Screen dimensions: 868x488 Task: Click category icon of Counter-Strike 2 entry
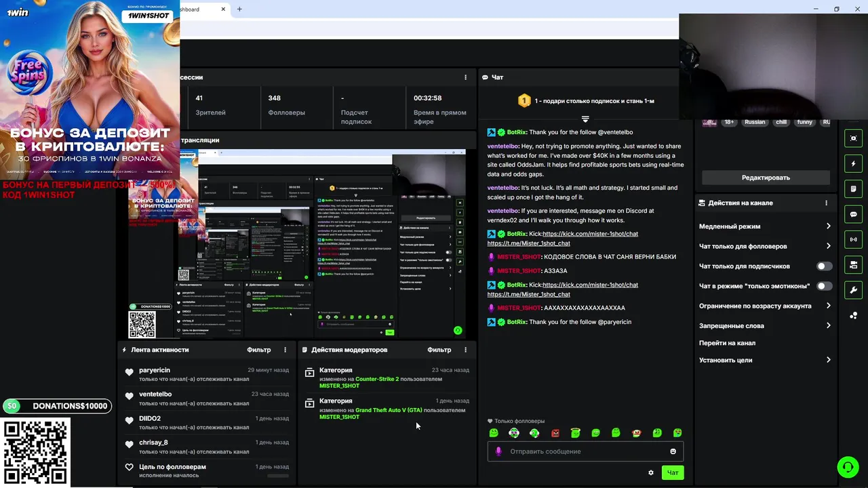[x=310, y=372]
